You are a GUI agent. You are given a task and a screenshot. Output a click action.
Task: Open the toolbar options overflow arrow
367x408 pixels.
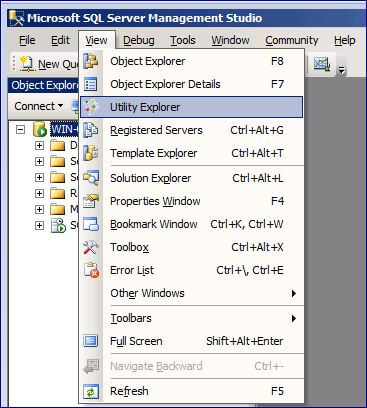click(341, 69)
